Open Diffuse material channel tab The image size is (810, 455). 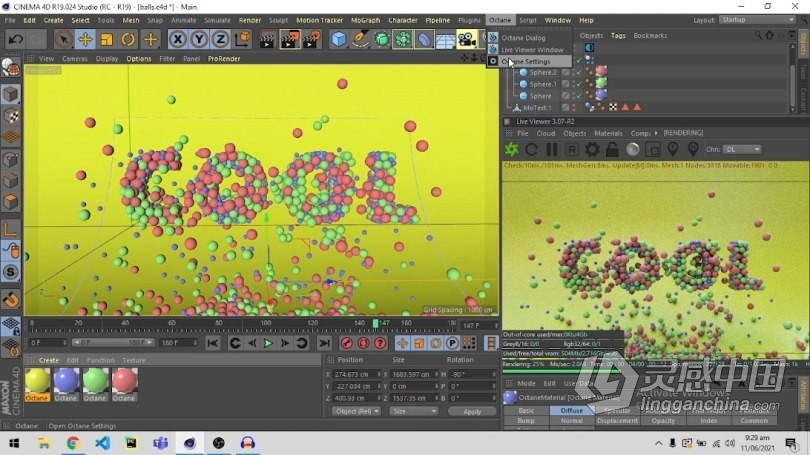571,411
